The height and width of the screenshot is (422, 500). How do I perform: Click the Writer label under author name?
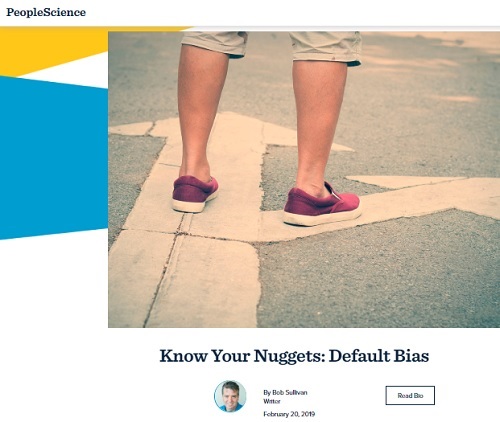click(272, 401)
